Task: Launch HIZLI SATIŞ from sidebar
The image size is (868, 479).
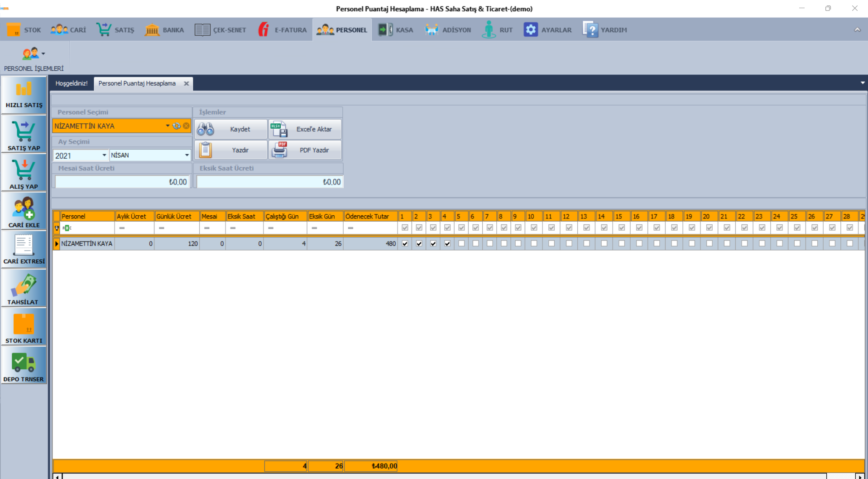Action: pyautogui.click(x=24, y=95)
